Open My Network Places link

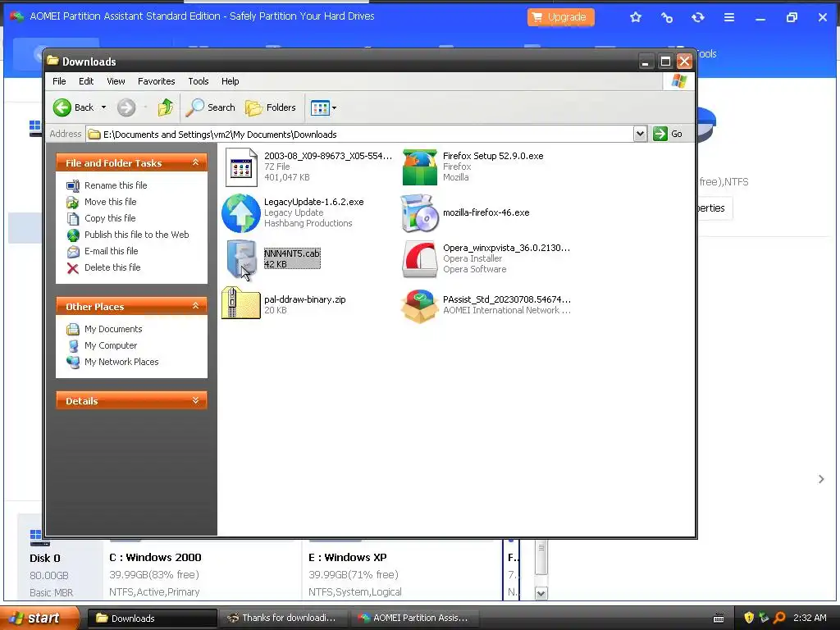pos(121,362)
